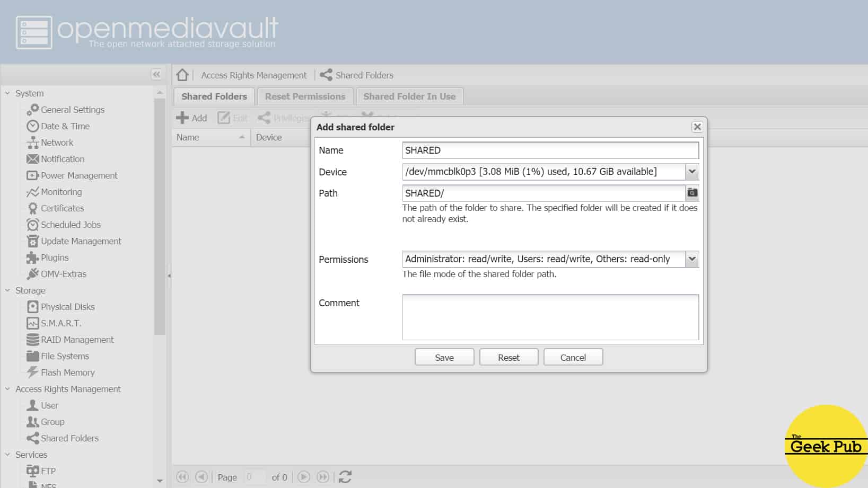
Task: Click the Edit toolbar button
Action: (232, 118)
